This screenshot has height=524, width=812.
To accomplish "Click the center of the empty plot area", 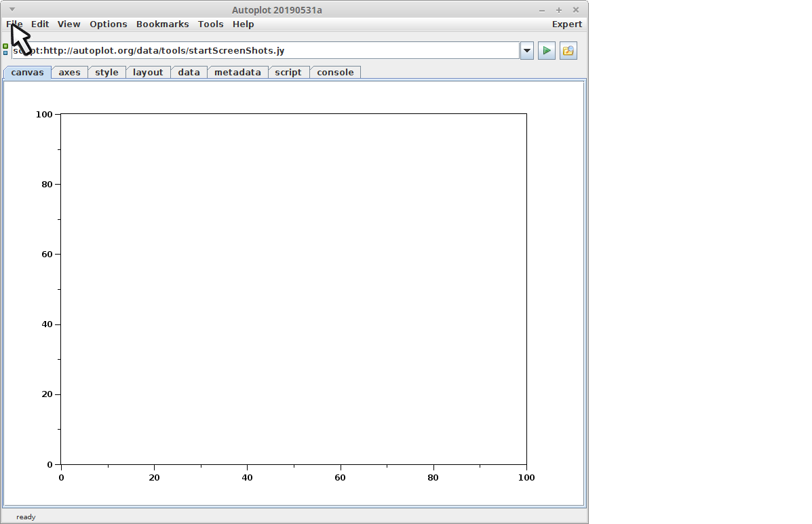I will pos(294,289).
